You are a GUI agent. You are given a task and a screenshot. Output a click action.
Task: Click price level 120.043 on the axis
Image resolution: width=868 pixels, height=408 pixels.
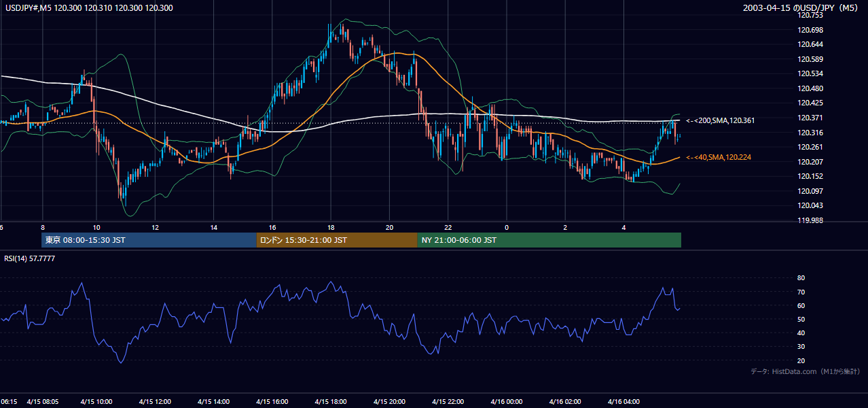tap(812, 205)
